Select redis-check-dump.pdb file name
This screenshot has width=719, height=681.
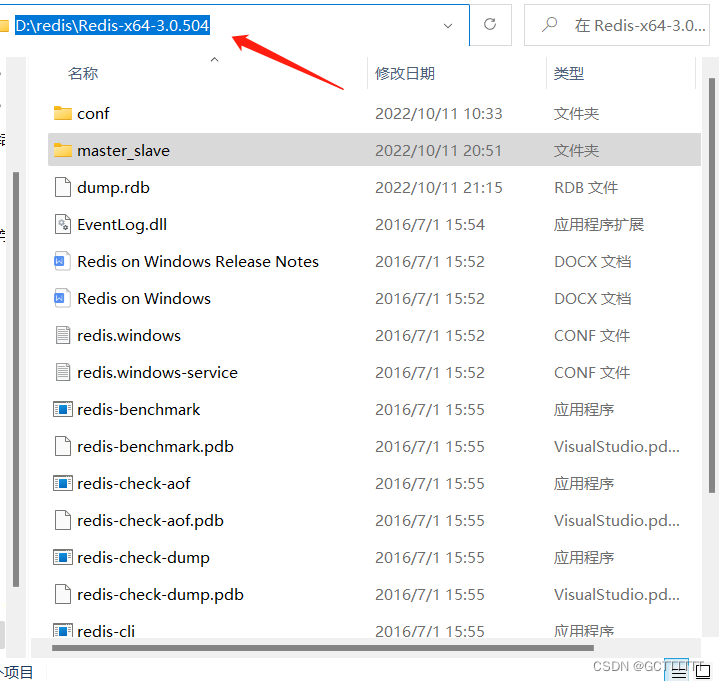(x=160, y=594)
